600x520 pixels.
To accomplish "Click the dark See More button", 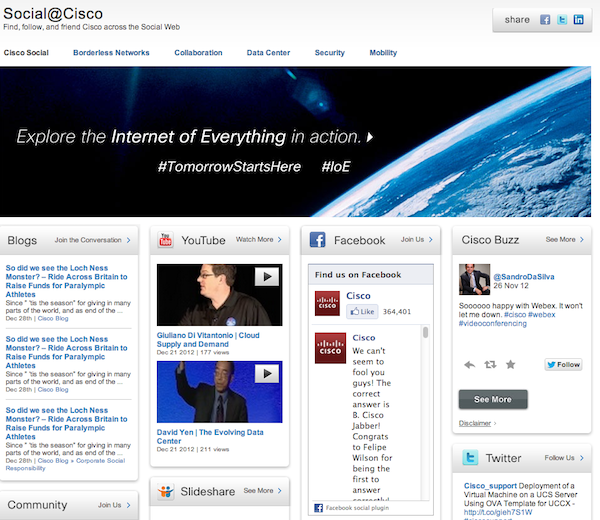I will click(x=493, y=399).
